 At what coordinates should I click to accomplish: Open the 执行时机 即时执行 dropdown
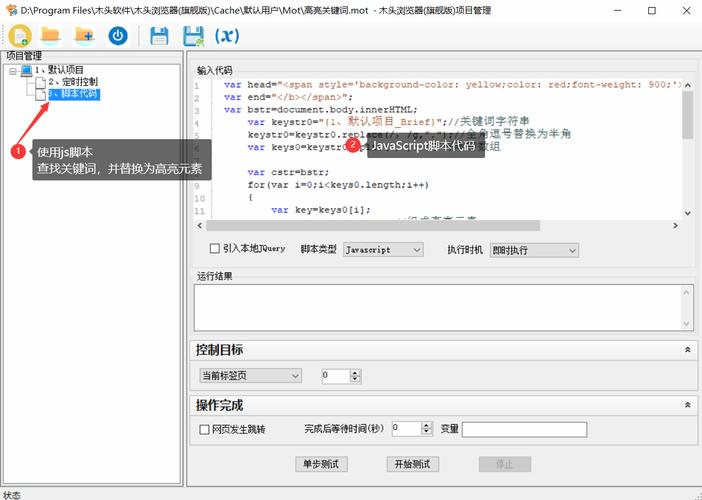pos(534,250)
